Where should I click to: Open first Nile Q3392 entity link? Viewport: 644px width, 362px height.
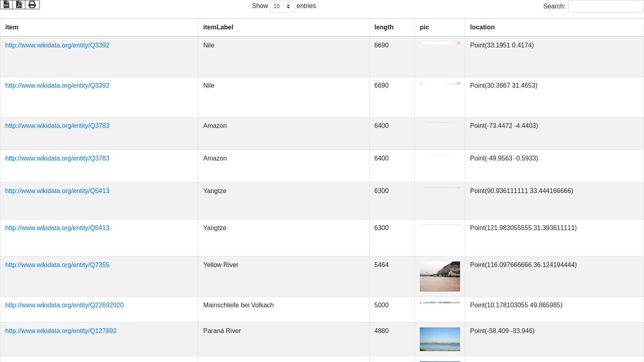(57, 45)
